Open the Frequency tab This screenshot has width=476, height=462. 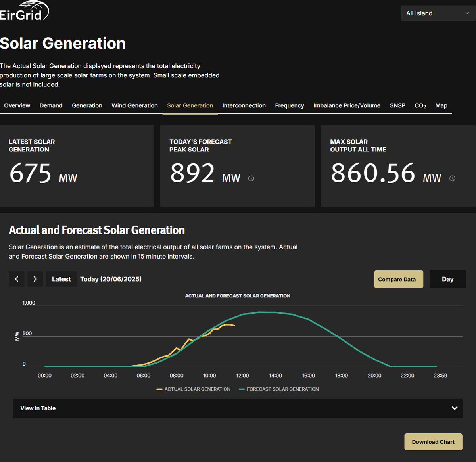pos(290,105)
